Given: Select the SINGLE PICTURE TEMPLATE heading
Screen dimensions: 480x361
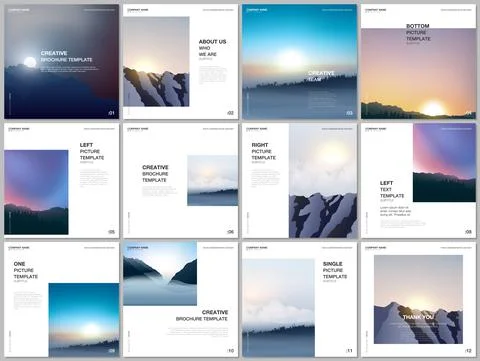Looking at the screenshot, I should (335, 270).
